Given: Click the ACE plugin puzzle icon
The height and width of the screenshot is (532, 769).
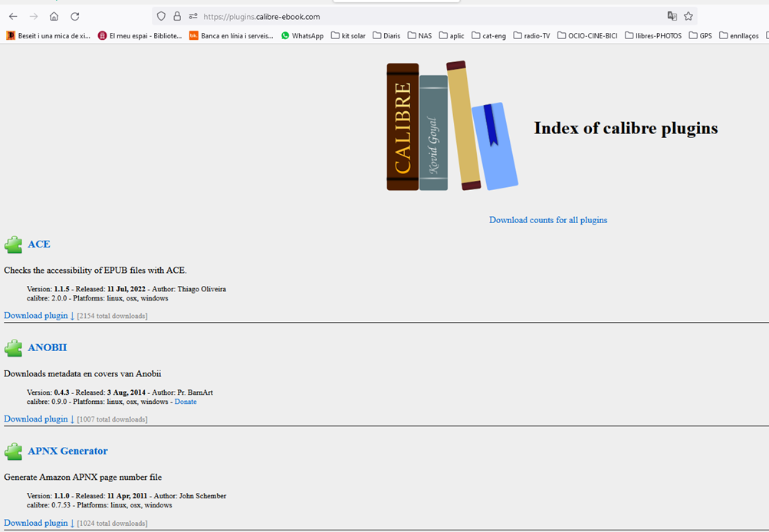Looking at the screenshot, I should pyautogui.click(x=13, y=245).
